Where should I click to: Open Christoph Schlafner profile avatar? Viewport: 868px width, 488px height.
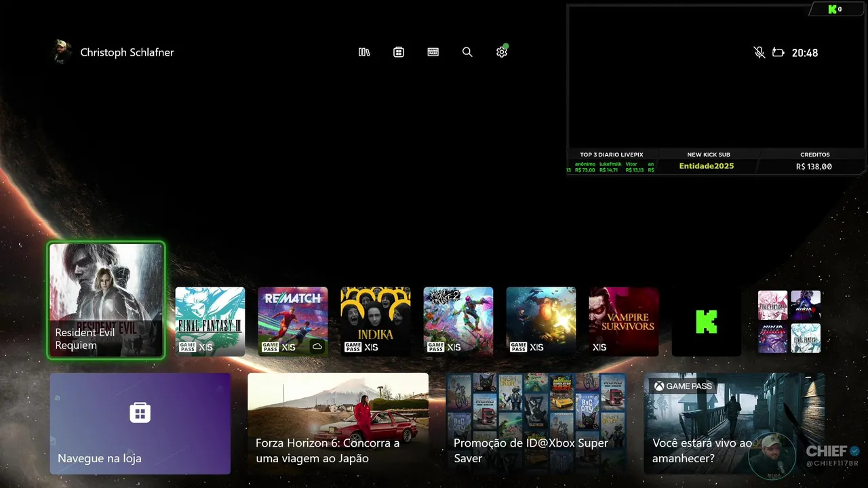tap(62, 52)
